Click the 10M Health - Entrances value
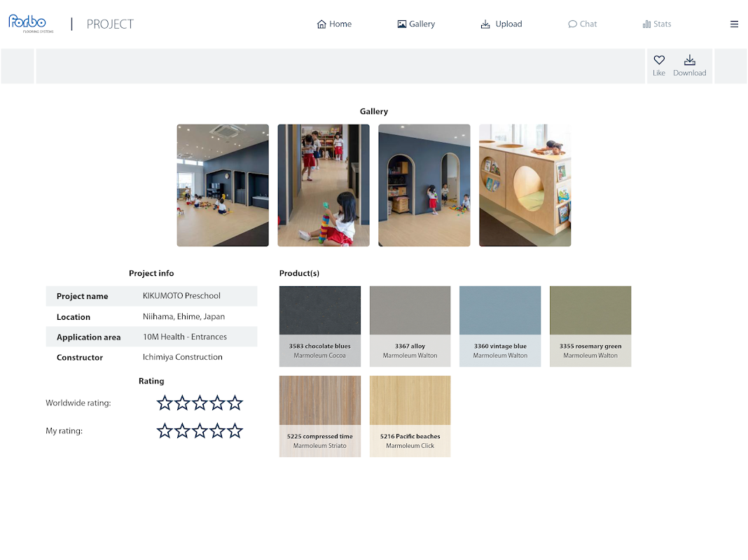Screen dimensions: 748x560 (x=185, y=337)
